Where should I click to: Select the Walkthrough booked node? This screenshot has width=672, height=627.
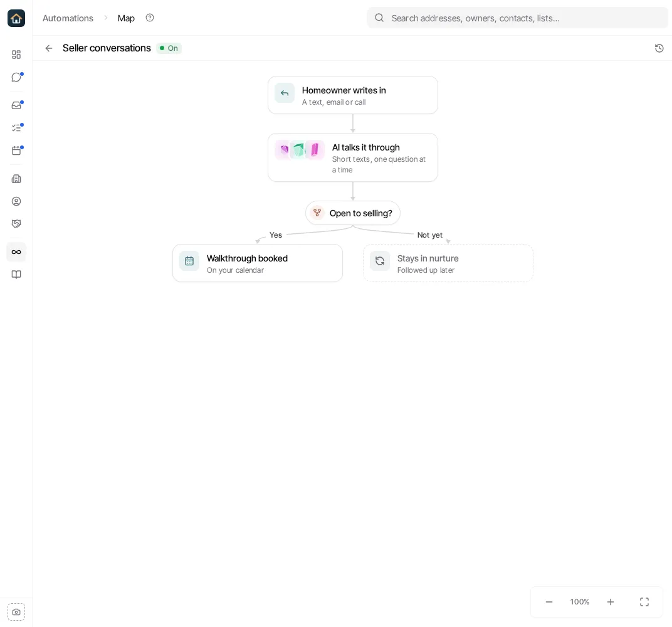tap(258, 263)
